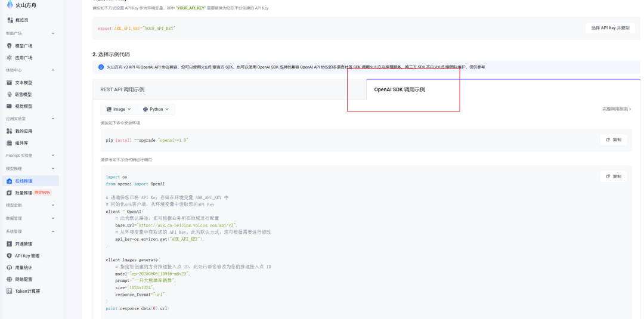Open 概览页 via its sidebar icon
This screenshot has height=319, width=644.
point(10,20)
